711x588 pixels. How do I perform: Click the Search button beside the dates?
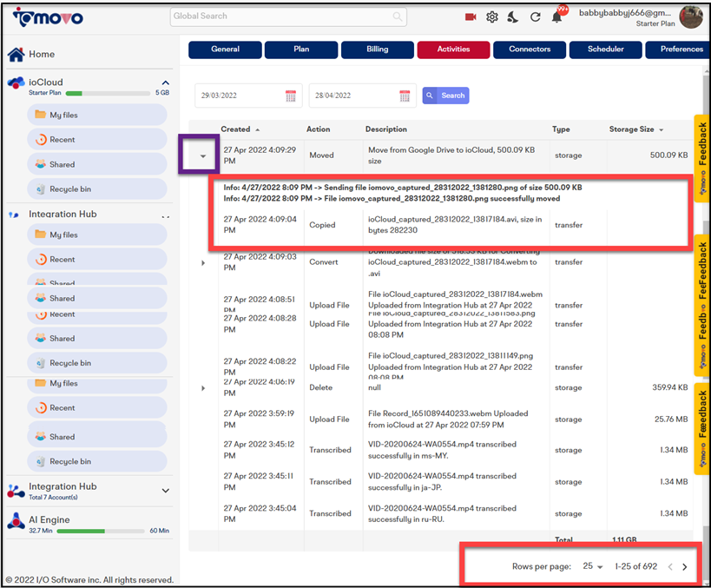pos(445,96)
